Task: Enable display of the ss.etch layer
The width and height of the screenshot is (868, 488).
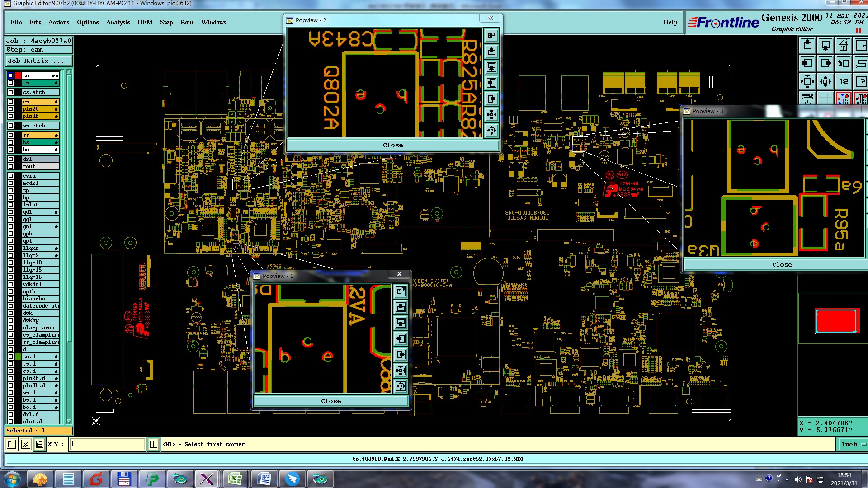Action: 11,126
